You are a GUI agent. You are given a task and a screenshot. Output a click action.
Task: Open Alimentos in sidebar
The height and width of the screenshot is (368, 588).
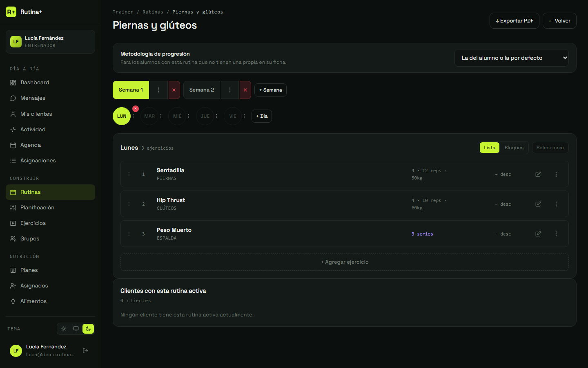[50, 301]
